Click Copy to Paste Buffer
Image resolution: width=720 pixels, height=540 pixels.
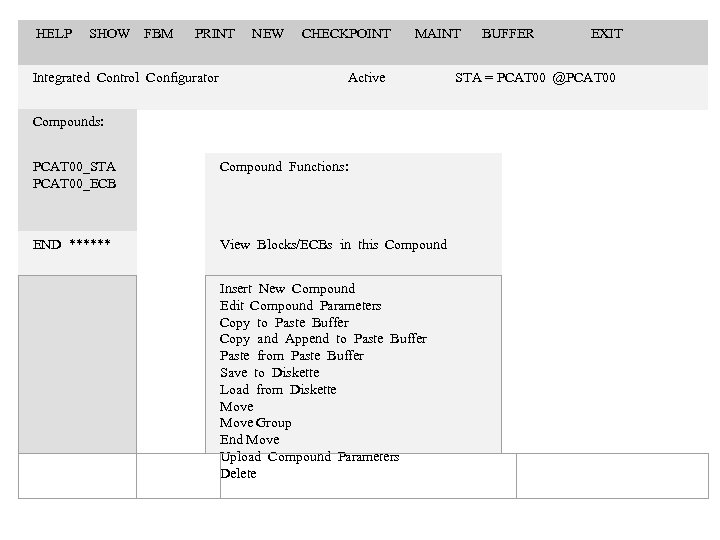(284, 323)
